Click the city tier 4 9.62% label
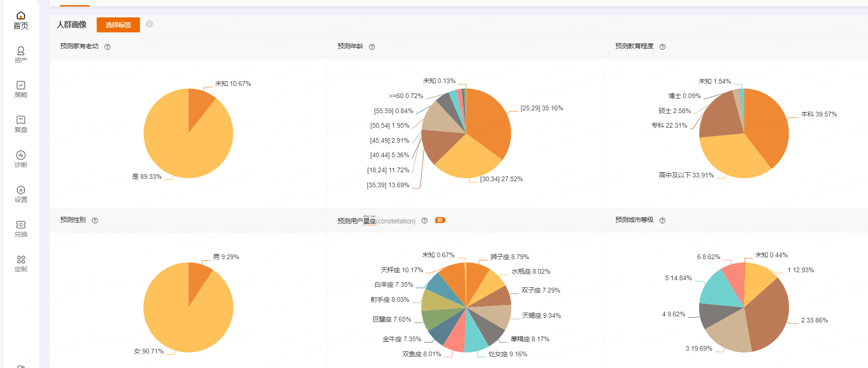This screenshot has height=368, width=868. [x=674, y=314]
